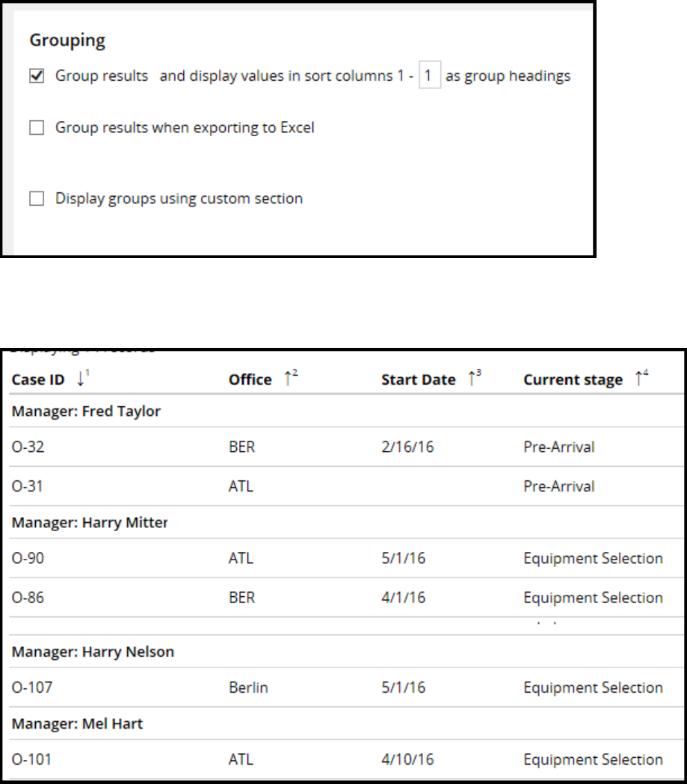Select the Manager: Mel Hart group heading

click(x=77, y=723)
